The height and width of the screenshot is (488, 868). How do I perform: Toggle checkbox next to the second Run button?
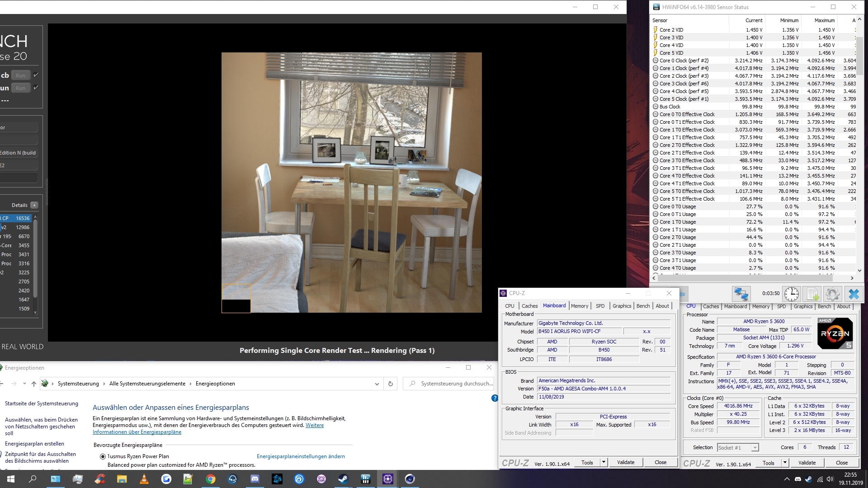tap(36, 88)
